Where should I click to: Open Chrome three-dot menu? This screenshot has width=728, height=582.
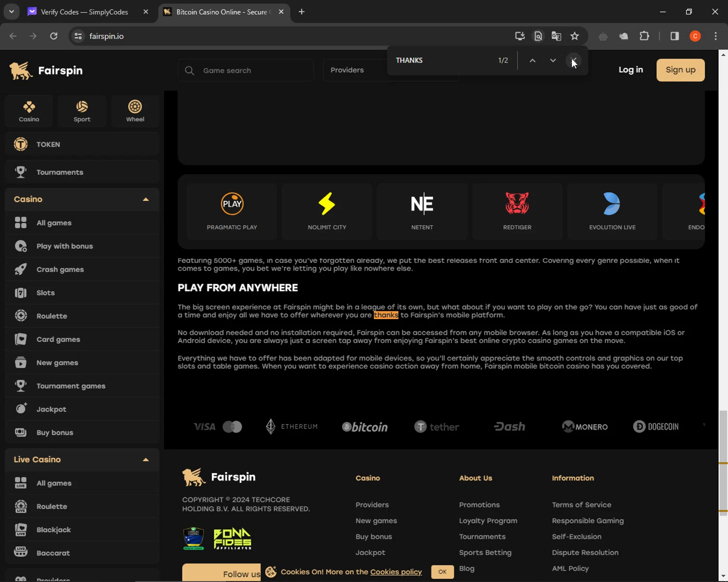click(x=715, y=36)
